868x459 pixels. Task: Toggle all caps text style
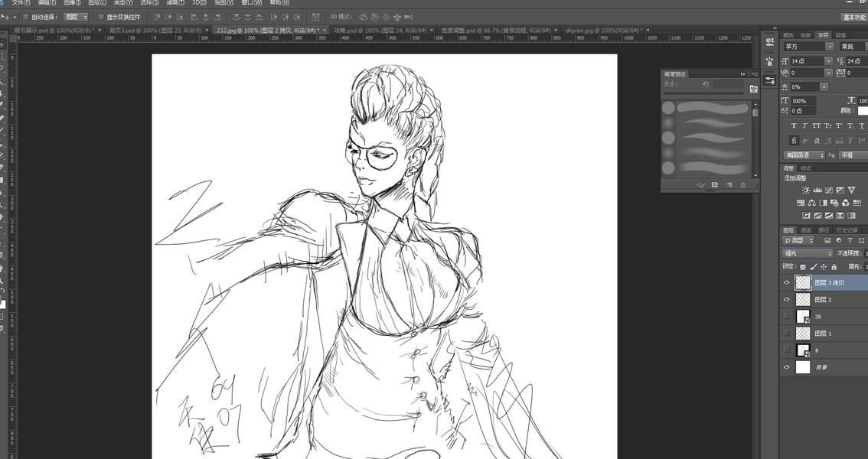(x=817, y=126)
